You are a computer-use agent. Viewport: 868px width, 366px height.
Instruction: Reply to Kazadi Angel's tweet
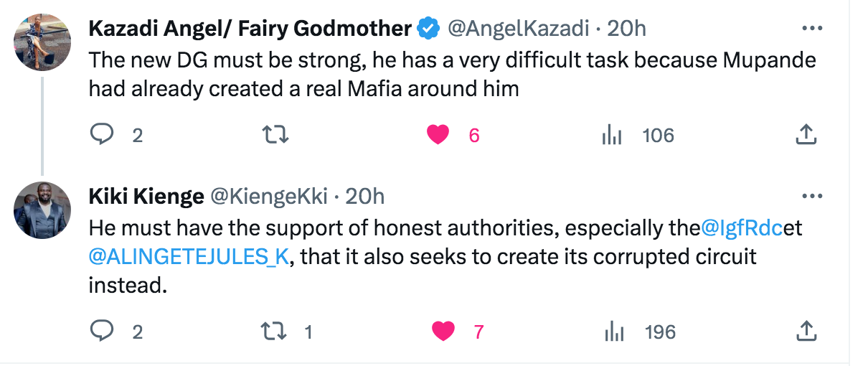click(x=102, y=134)
